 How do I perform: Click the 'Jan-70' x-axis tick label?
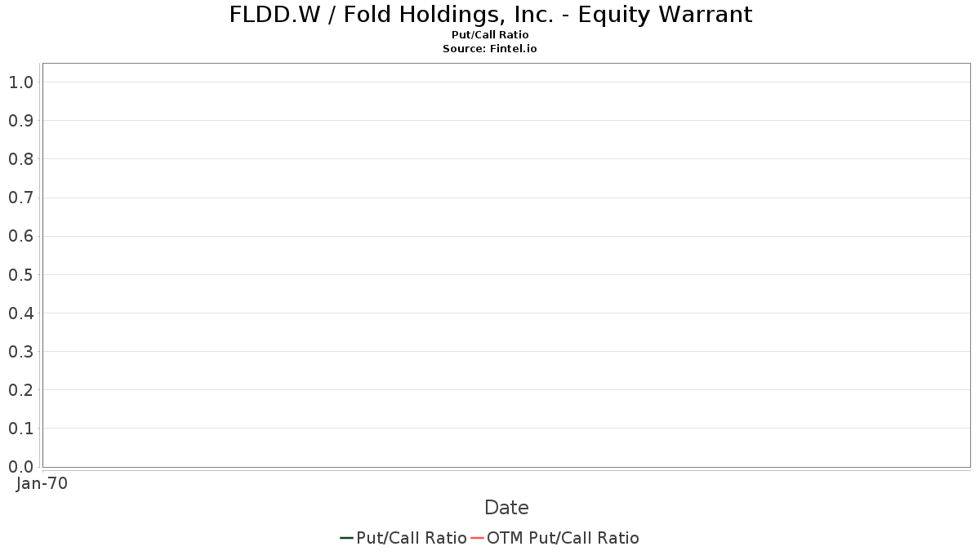click(x=42, y=483)
